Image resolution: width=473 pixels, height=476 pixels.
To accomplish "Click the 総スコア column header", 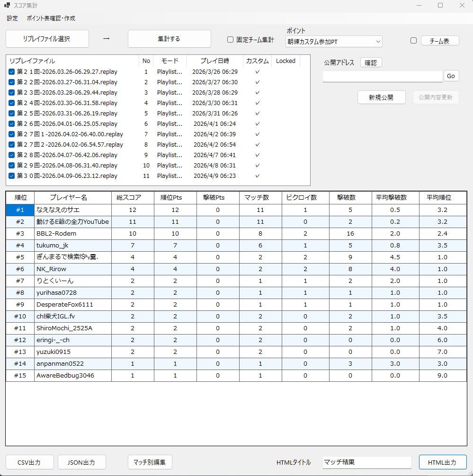I will click(x=133, y=198).
